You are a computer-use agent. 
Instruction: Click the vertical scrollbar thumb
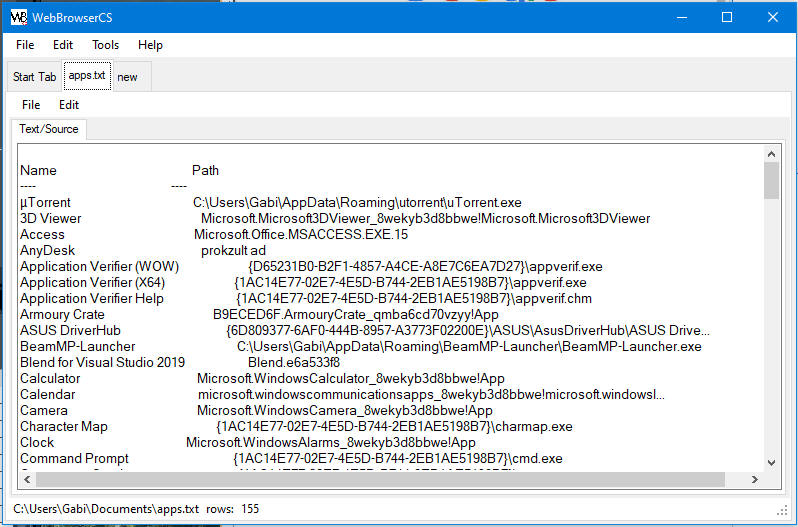pyautogui.click(x=771, y=181)
